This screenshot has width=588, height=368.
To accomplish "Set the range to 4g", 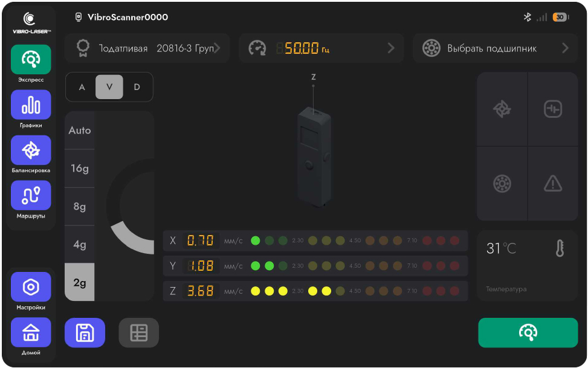I will point(80,245).
